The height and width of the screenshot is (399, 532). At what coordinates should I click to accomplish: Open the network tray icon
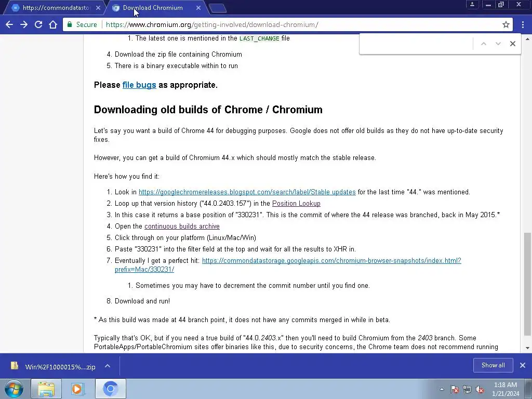[x=467, y=389]
